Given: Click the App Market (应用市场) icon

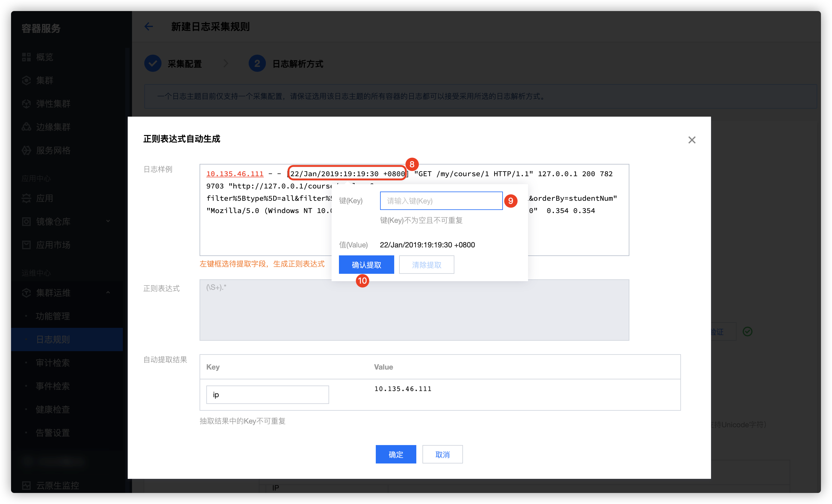Looking at the screenshot, I should [26, 245].
